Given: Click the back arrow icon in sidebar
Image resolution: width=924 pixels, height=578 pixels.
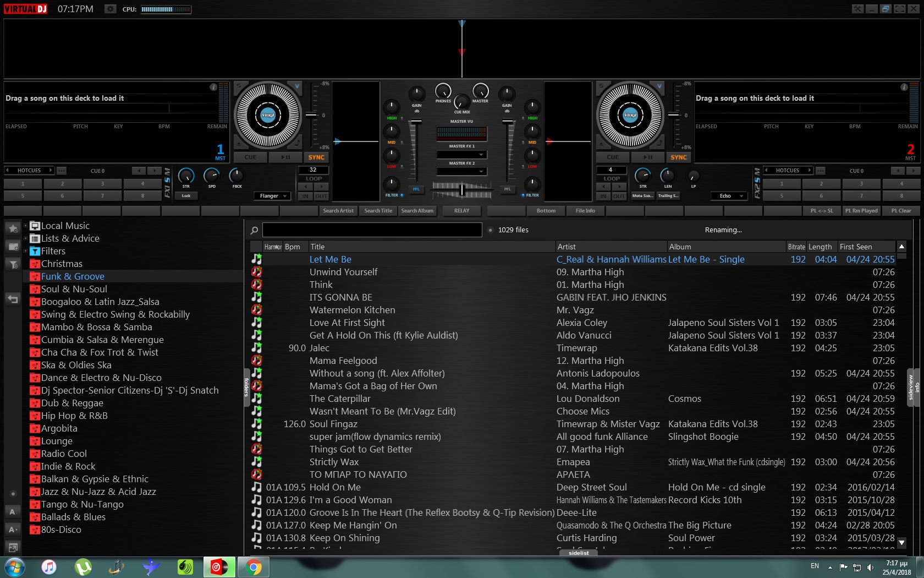Looking at the screenshot, I should click(x=13, y=299).
